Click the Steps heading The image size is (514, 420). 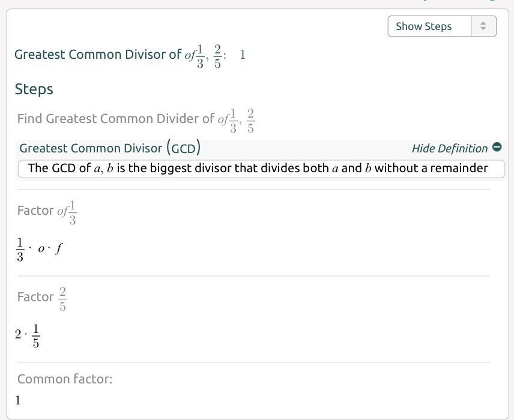34,89
